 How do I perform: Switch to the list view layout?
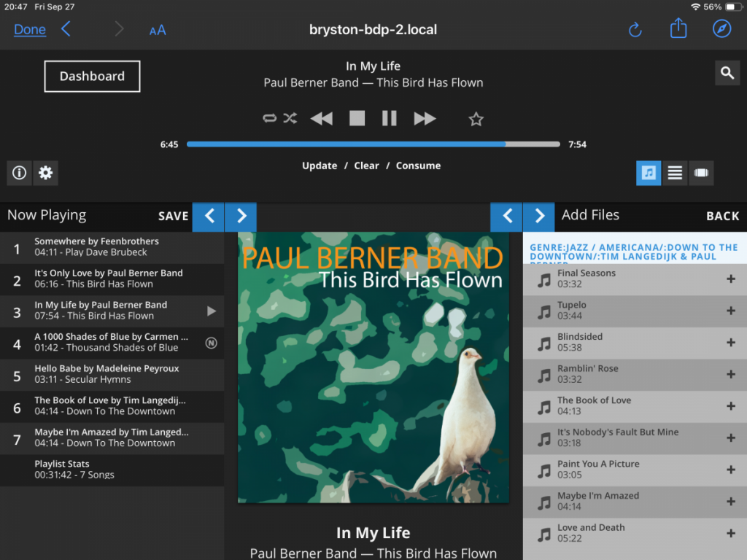(x=675, y=172)
